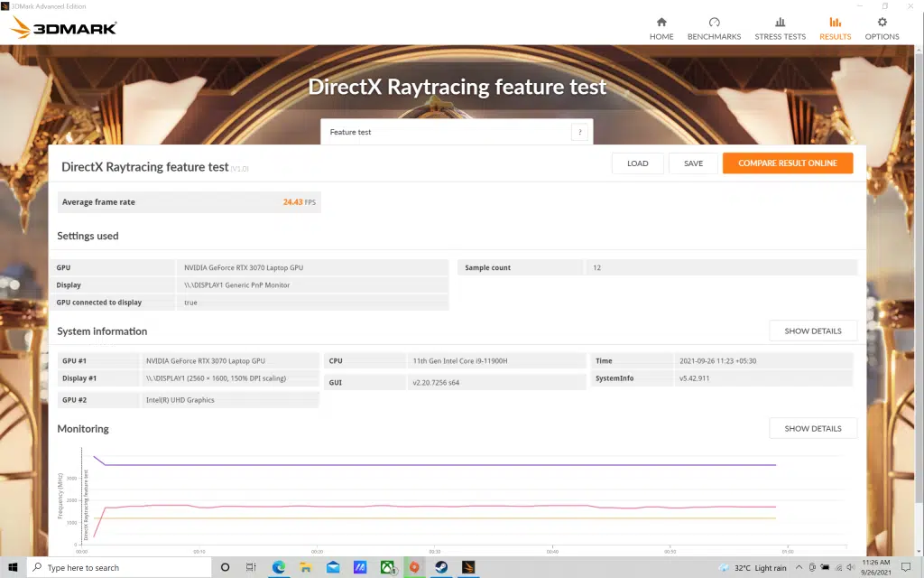Click the SystemInfo version v5.42.911
Screen dimensions: 924x578
[694, 378]
